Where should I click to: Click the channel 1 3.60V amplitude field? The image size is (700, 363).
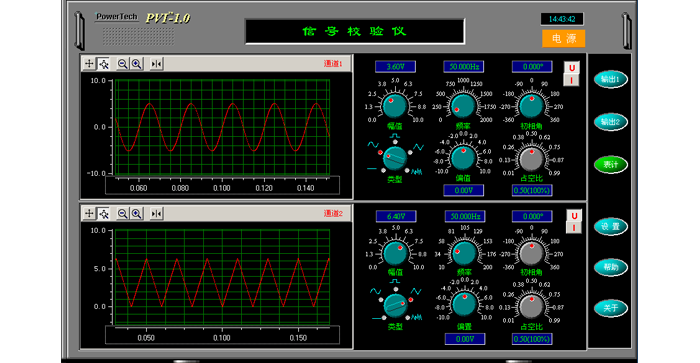click(x=396, y=67)
